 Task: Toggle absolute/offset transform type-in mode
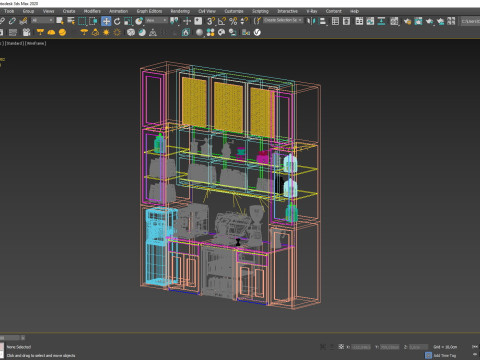coord(341,347)
